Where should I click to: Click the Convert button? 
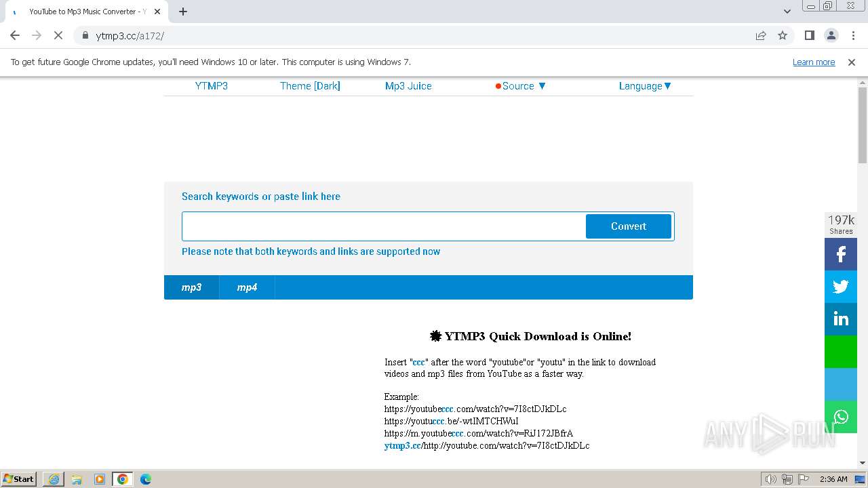[629, 226]
